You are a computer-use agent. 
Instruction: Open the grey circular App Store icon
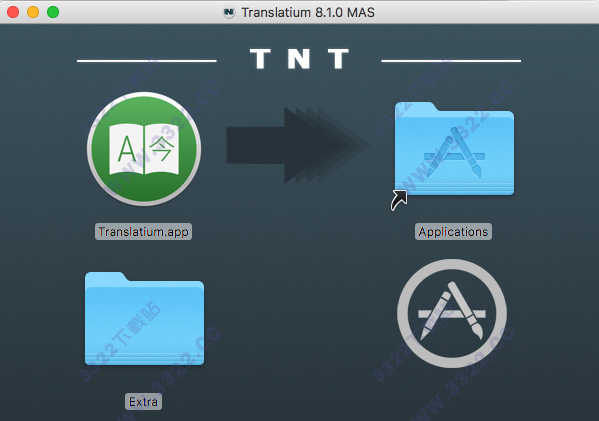[452, 314]
